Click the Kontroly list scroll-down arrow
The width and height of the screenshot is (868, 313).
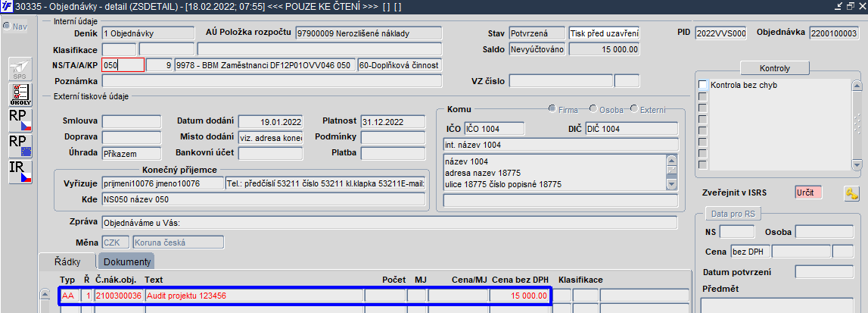click(x=857, y=165)
